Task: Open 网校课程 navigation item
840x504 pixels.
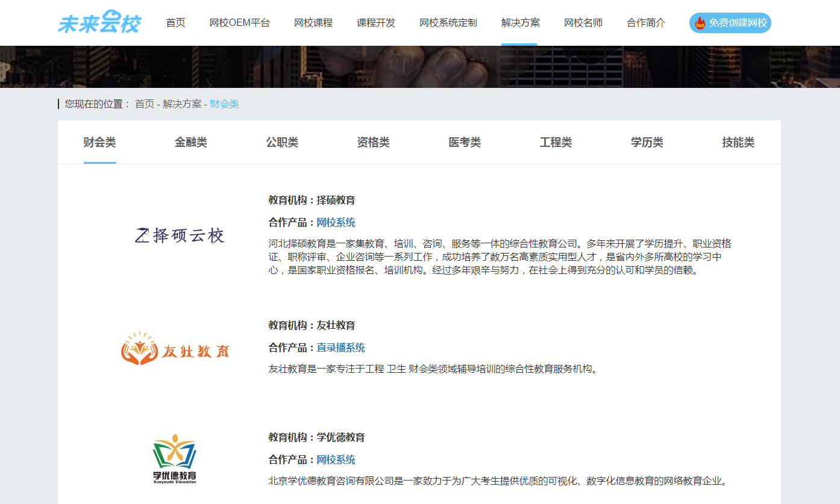Action: click(313, 23)
